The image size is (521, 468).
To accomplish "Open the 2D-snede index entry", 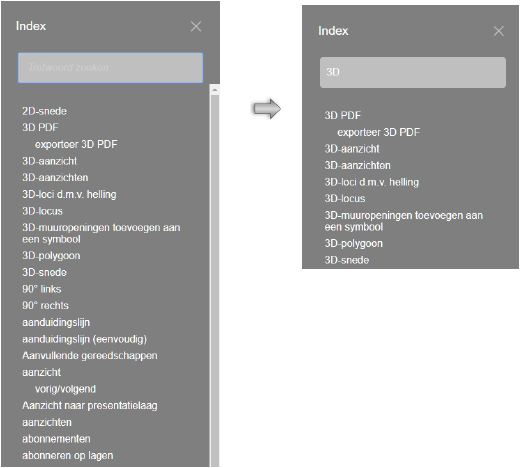I will point(44,111).
